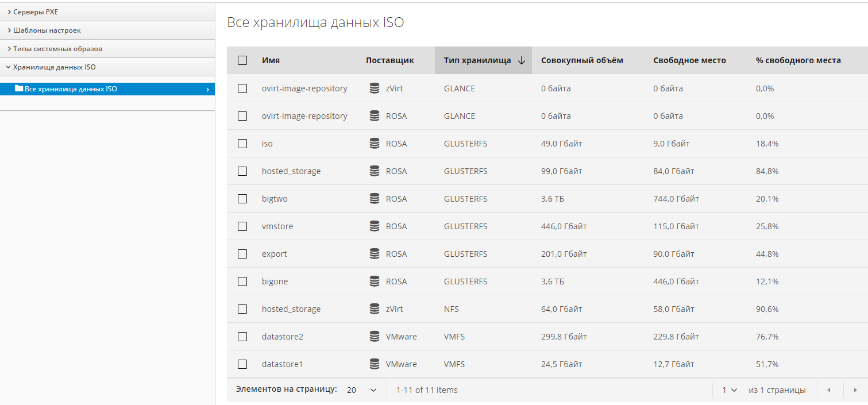868x405 pixels.
Task: Sort by Свободное место column header
Action: tap(689, 60)
